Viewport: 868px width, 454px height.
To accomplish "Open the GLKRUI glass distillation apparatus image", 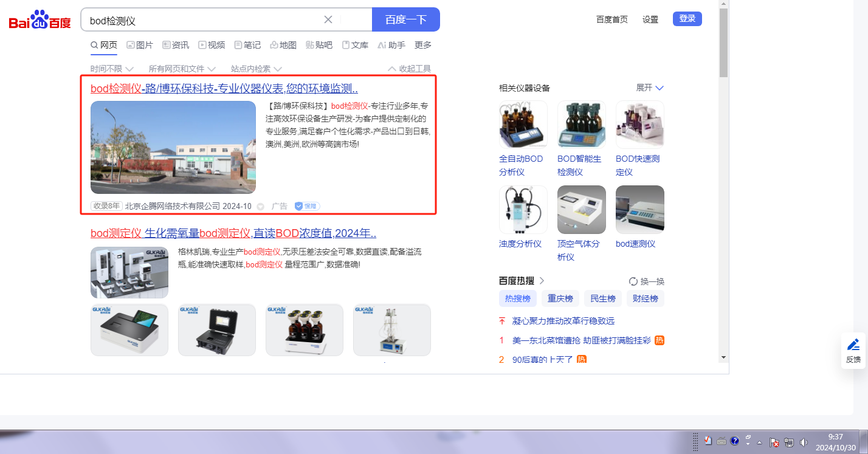I will pyautogui.click(x=392, y=330).
